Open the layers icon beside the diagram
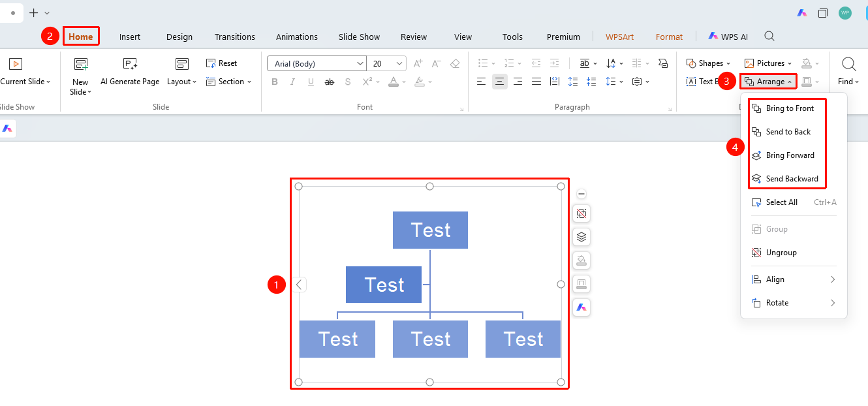This screenshot has height=406, width=868. pyautogui.click(x=581, y=237)
